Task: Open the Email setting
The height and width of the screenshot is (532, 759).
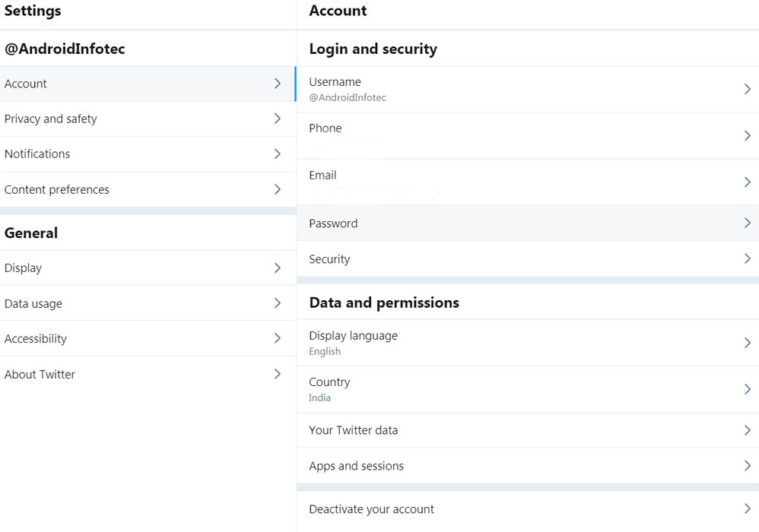Action: click(x=528, y=182)
